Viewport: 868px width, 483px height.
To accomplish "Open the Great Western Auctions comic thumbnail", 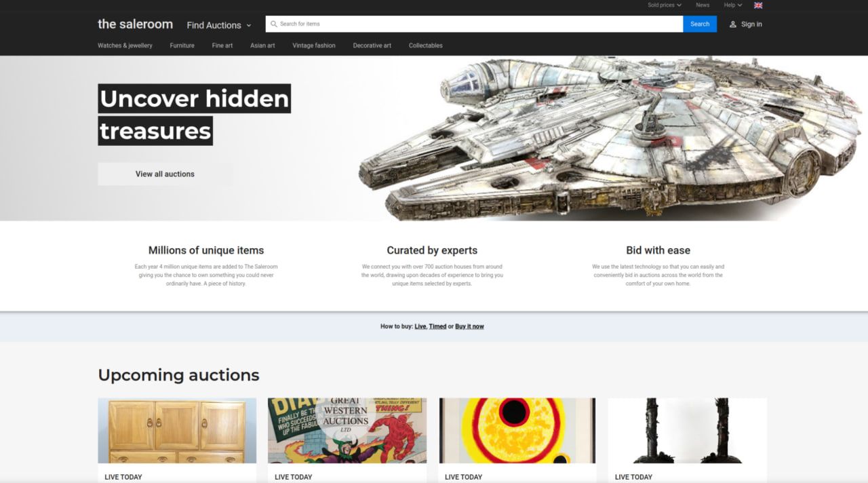I will pos(347,431).
